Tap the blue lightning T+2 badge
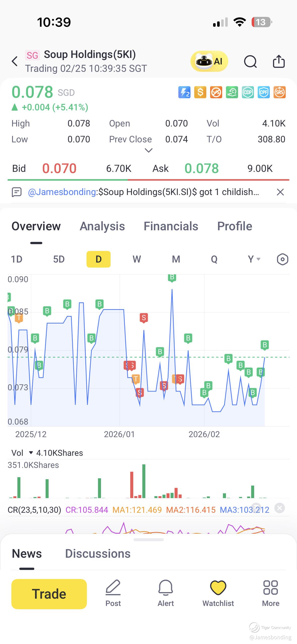 (x=184, y=92)
